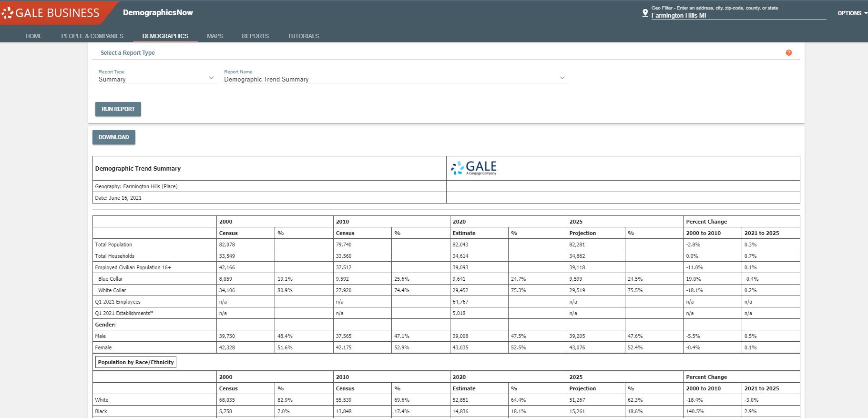The height and width of the screenshot is (418, 868).
Task: Select the Demographic Trend Summary report name field
Action: [x=396, y=79]
